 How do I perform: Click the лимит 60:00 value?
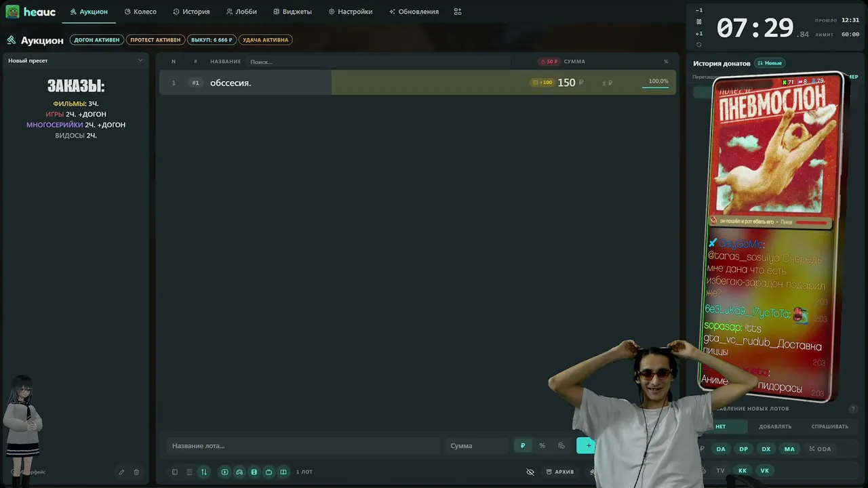click(x=850, y=34)
